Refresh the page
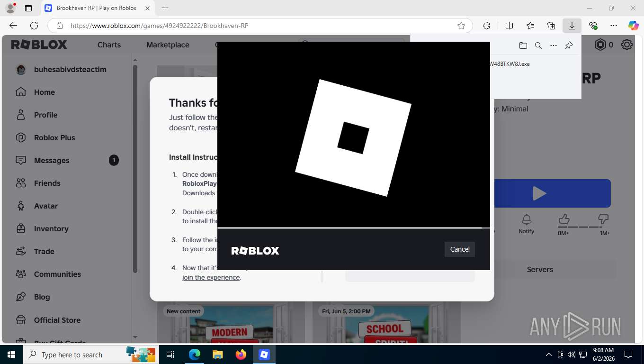 point(34,26)
